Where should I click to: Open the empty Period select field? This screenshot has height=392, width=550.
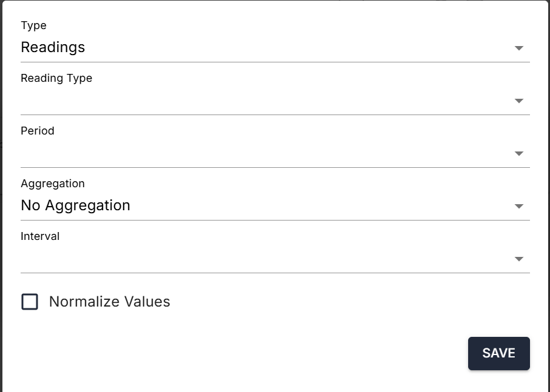click(267, 153)
